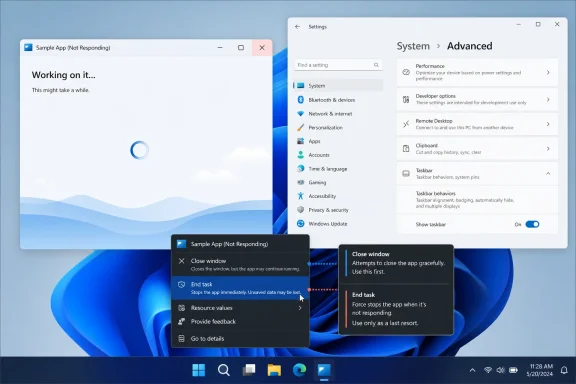Image resolution: width=576 pixels, height=384 pixels.
Task: Click the Go to details list icon
Action: [181, 338]
